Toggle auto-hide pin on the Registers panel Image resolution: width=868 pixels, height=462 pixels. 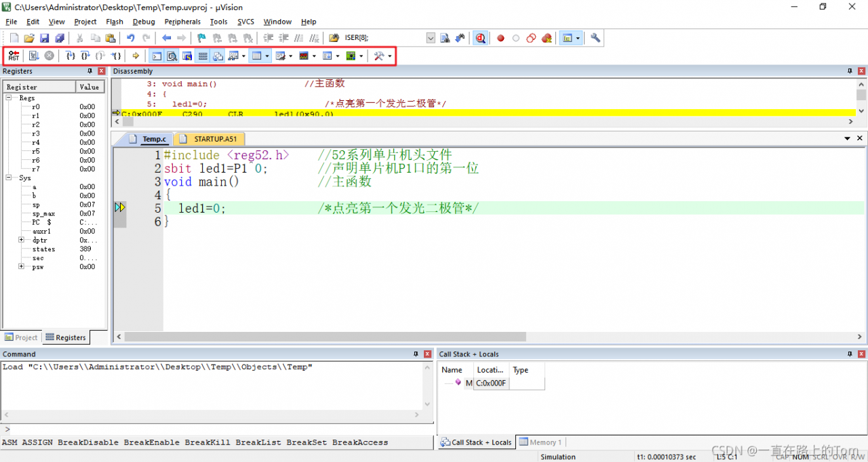coord(90,71)
